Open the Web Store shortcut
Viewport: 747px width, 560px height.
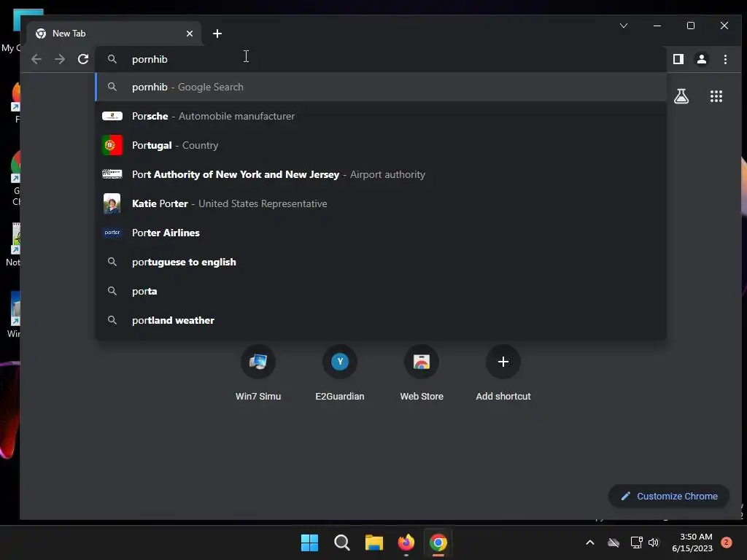tap(422, 374)
